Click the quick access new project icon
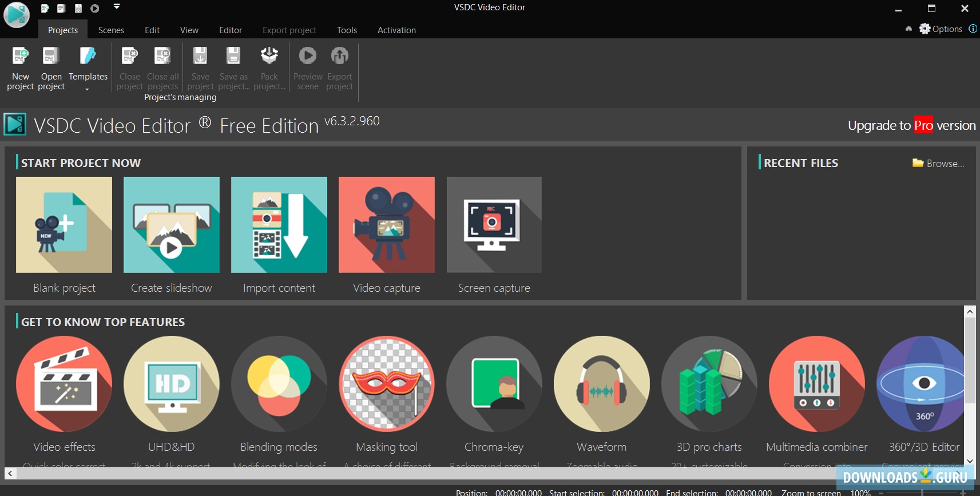980x496 pixels. click(x=45, y=8)
